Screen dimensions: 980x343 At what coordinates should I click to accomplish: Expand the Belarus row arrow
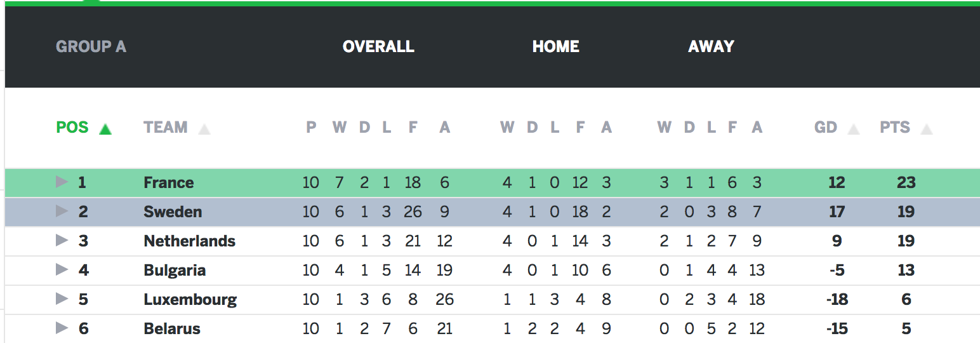tap(62, 328)
